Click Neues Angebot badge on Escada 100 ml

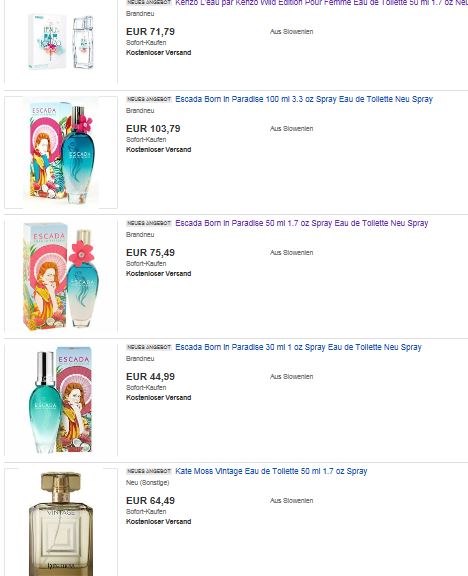click(x=149, y=99)
